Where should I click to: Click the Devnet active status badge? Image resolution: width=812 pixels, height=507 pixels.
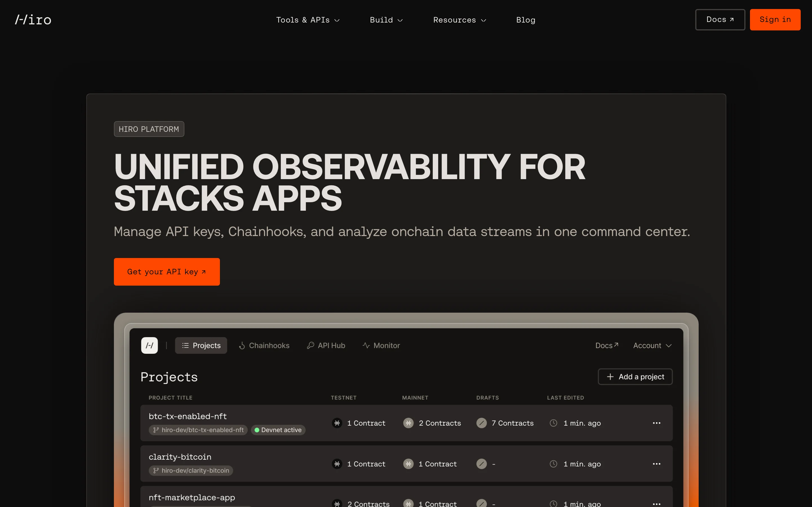[278, 430]
